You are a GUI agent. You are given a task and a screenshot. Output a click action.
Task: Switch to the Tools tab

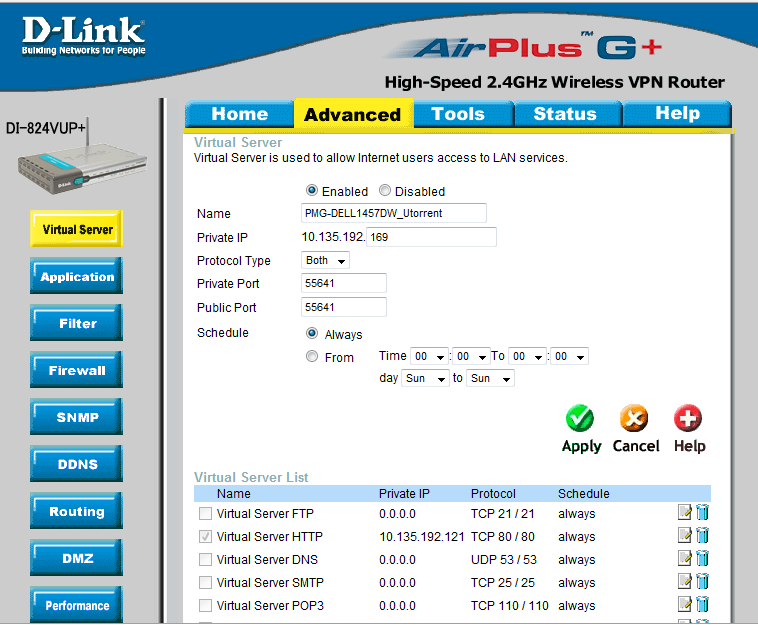pyautogui.click(x=463, y=114)
